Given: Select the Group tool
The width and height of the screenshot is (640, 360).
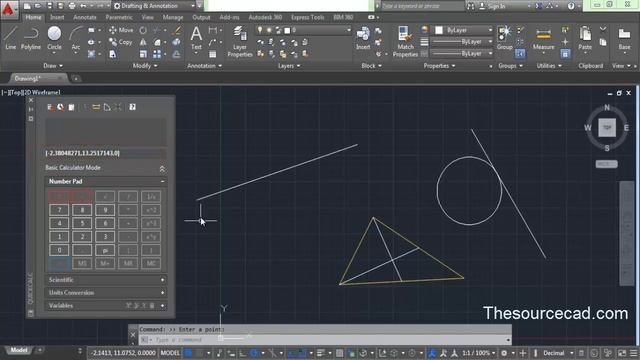Looking at the screenshot, I should click(505, 38).
